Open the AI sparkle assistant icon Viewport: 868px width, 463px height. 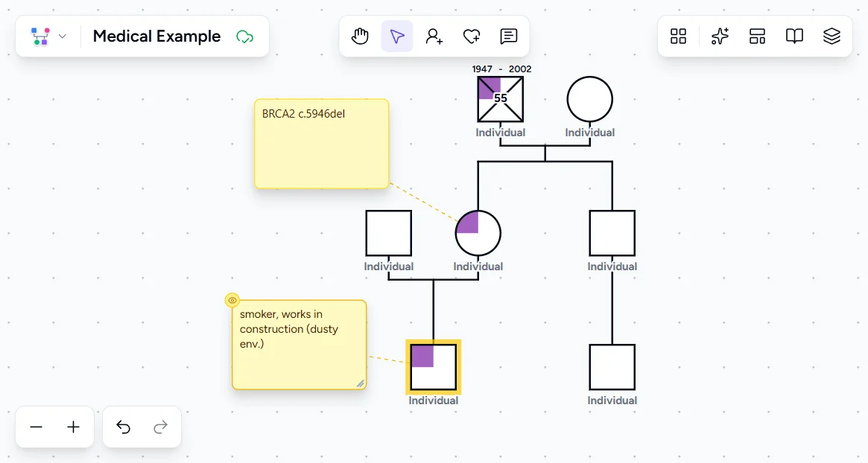click(x=720, y=36)
